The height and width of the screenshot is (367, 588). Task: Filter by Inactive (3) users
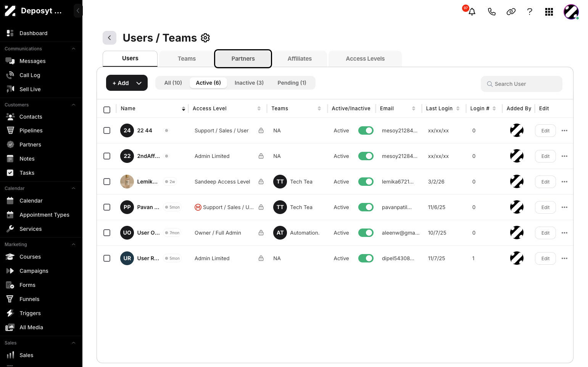[249, 83]
